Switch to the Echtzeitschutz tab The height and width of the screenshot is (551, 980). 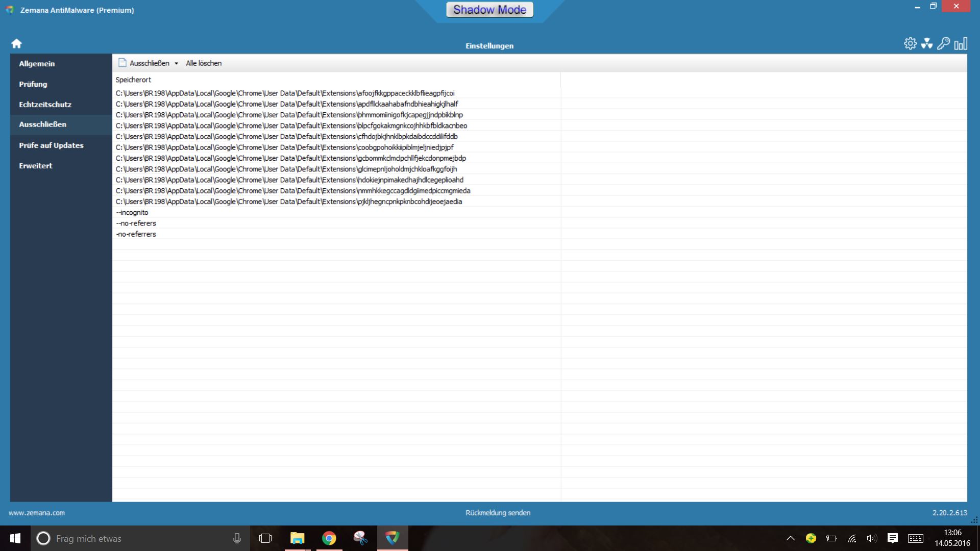click(x=45, y=105)
